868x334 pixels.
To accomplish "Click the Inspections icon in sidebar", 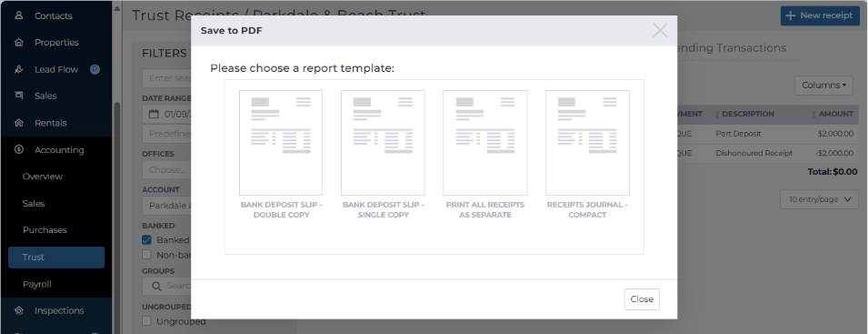I will (x=19, y=310).
